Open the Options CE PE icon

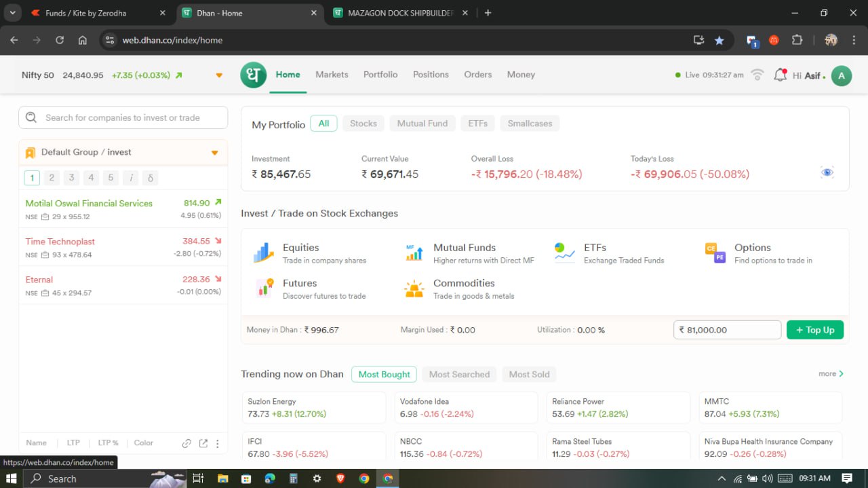pos(715,253)
